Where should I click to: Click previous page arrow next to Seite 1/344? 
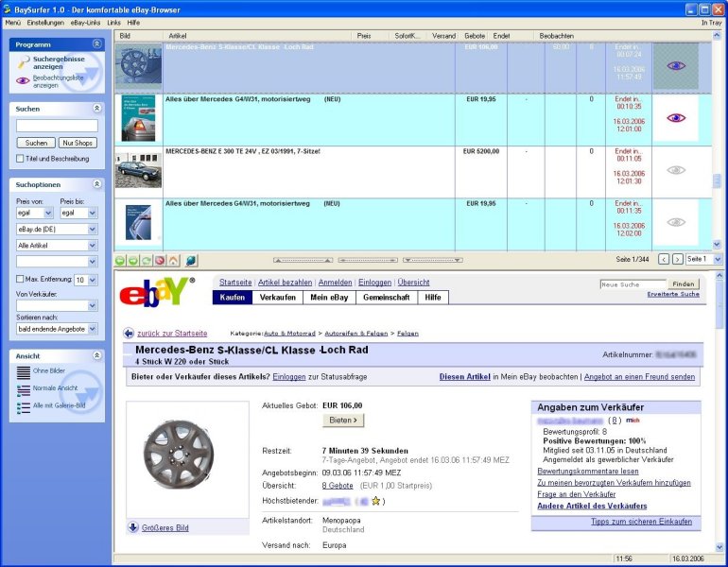pyautogui.click(x=664, y=259)
